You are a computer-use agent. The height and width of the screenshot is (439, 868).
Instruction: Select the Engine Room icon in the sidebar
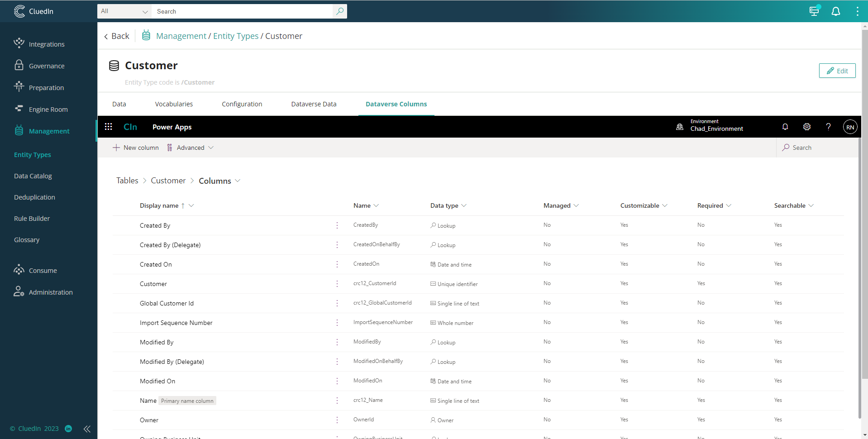click(x=19, y=109)
